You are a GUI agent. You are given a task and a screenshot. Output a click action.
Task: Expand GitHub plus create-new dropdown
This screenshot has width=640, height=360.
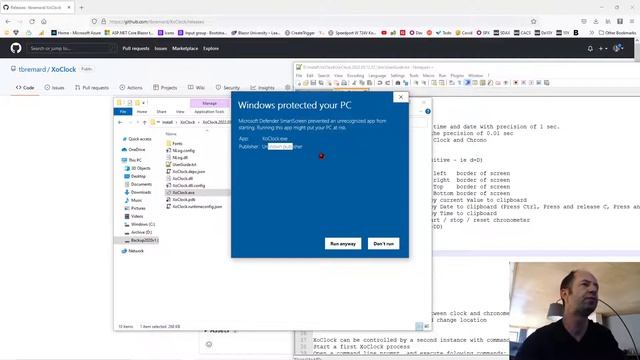[x=603, y=49]
